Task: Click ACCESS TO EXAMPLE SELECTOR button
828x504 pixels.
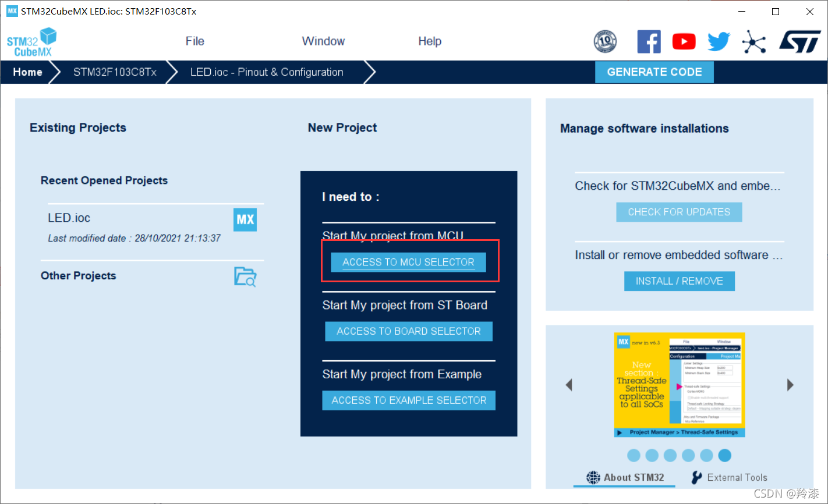Action: coord(409,400)
